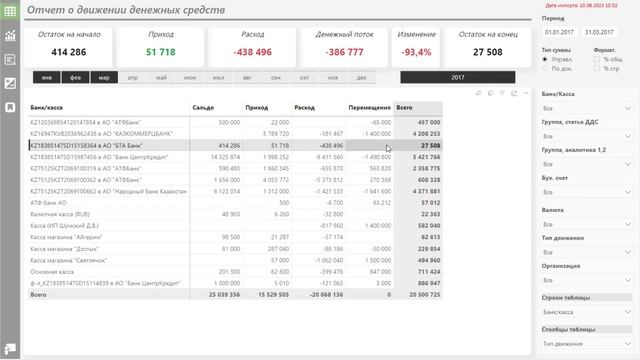Open the Строки таблицы dropdown
Viewport: 640px width, 360px height.
(x=587, y=312)
